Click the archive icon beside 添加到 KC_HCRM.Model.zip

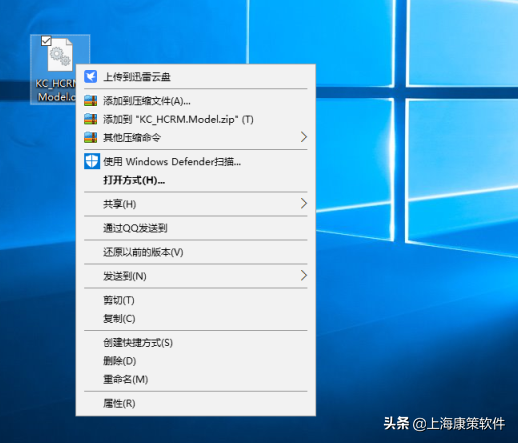pos(90,119)
